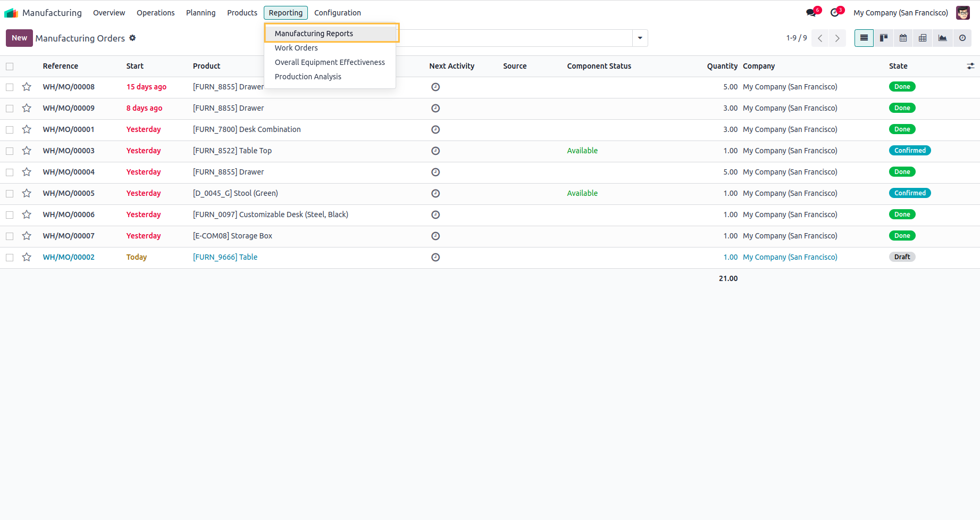Select Overall Equipment Effectiveness menu entry
Screen dimensions: 980x520
coord(329,62)
